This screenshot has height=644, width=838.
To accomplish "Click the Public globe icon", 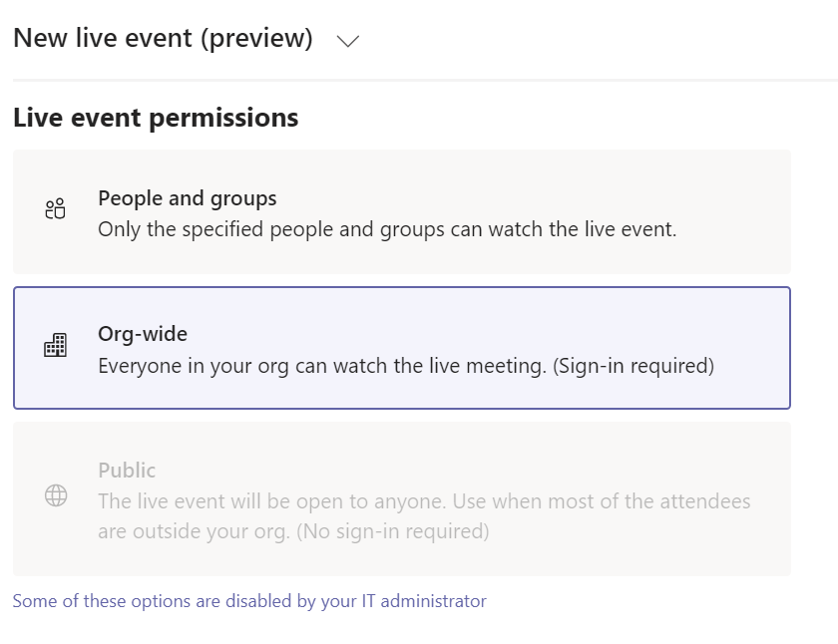I will coord(56,495).
